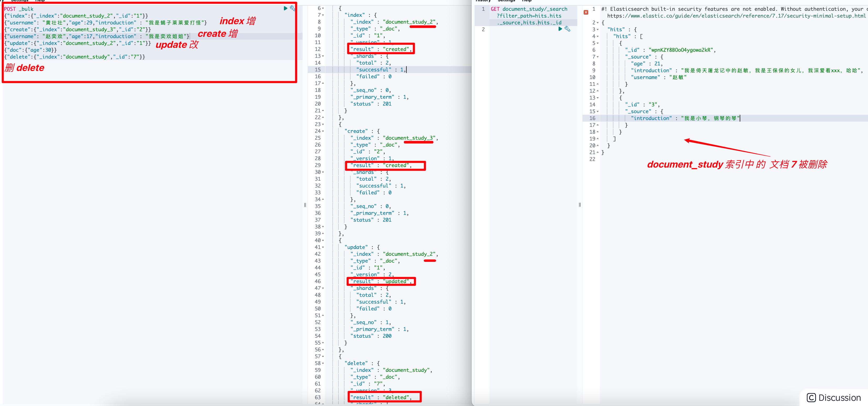Image resolution: width=868 pixels, height=406 pixels.
Task: Open the Discussion button
Action: click(x=834, y=398)
